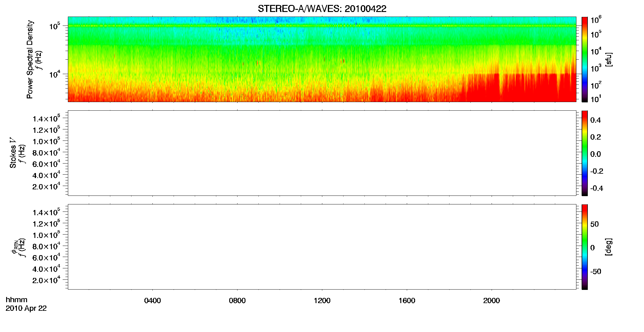This screenshot has width=644, height=332.
Task: Click the 2.0×10^4 tick on Stokes V axis
Action: tap(46, 186)
